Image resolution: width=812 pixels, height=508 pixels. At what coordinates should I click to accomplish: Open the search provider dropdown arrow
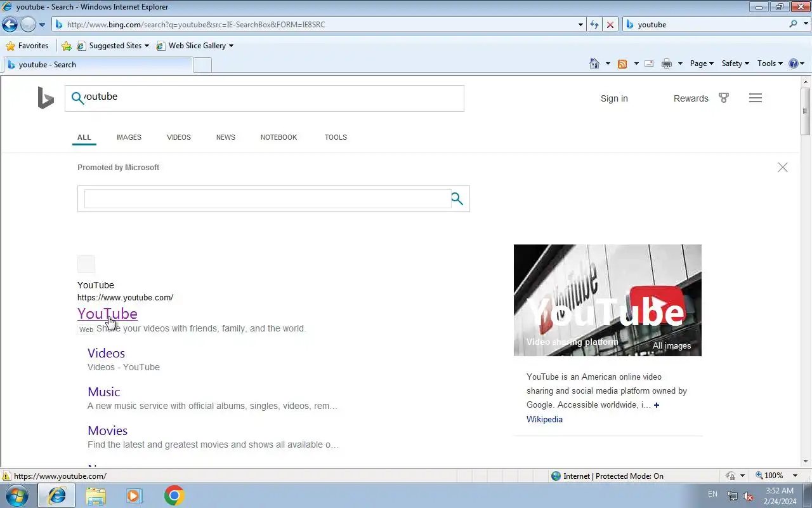(x=804, y=25)
